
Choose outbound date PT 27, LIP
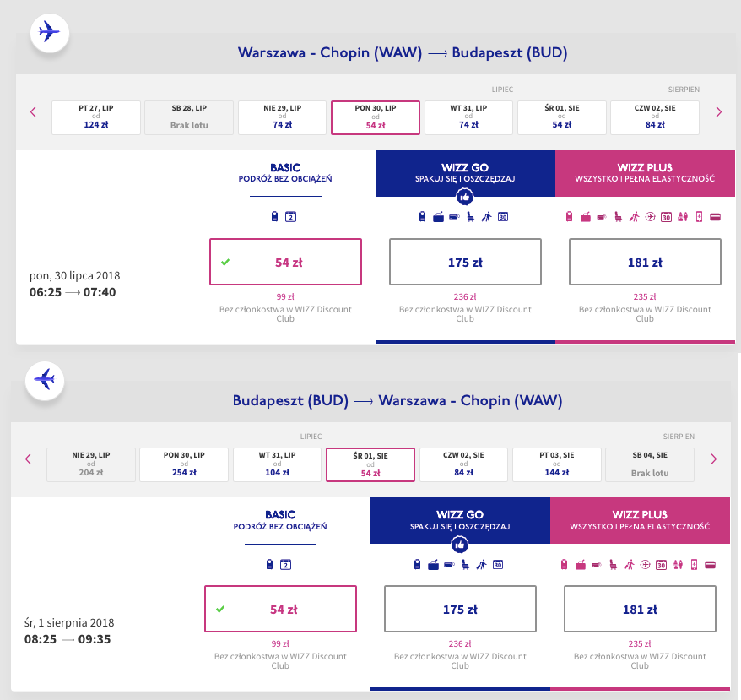96,117
